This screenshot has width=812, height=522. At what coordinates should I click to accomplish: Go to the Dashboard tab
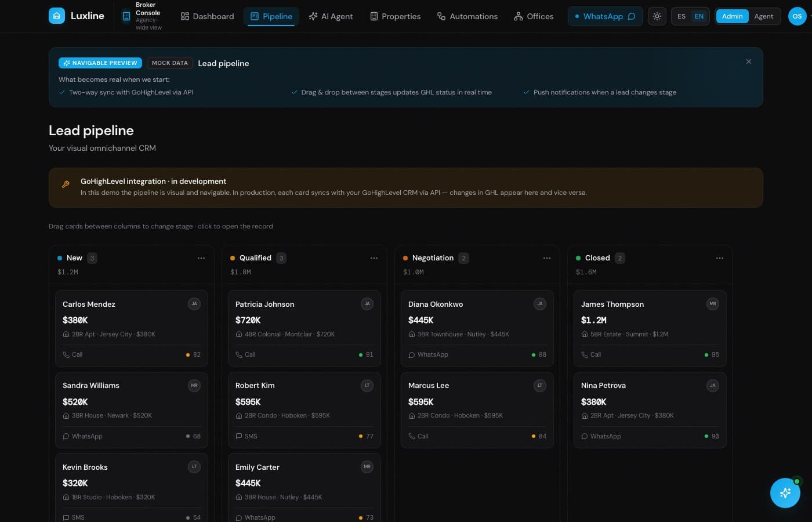pyautogui.click(x=208, y=16)
